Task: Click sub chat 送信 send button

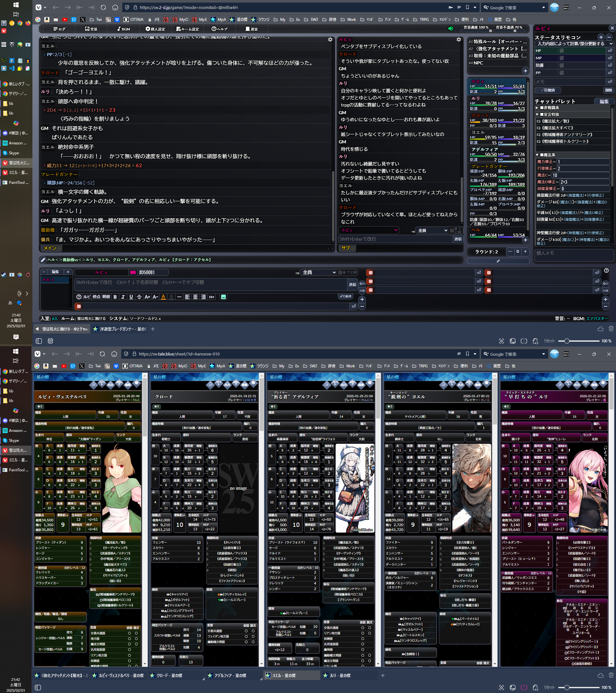Action: 458,239
